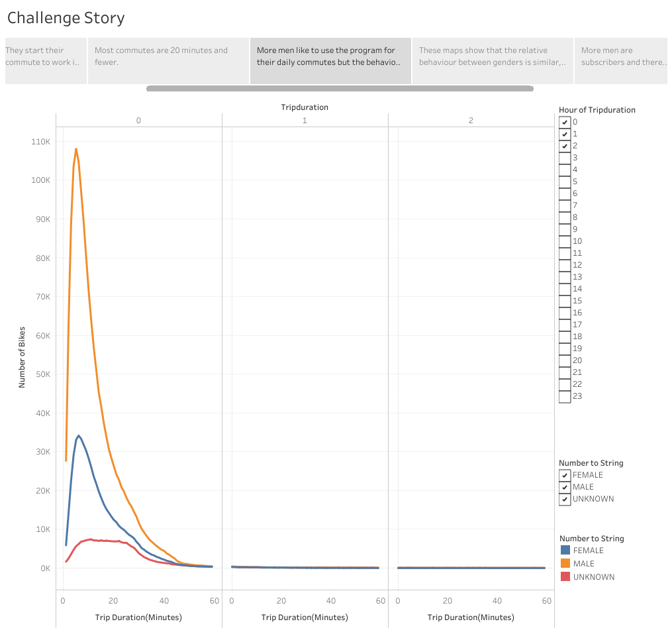672x638 pixels.
Task: Enable the hour 23 checkbox
Action: 565,396
